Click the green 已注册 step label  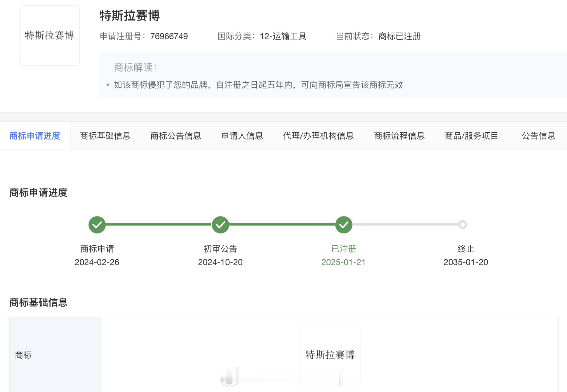[x=344, y=249]
